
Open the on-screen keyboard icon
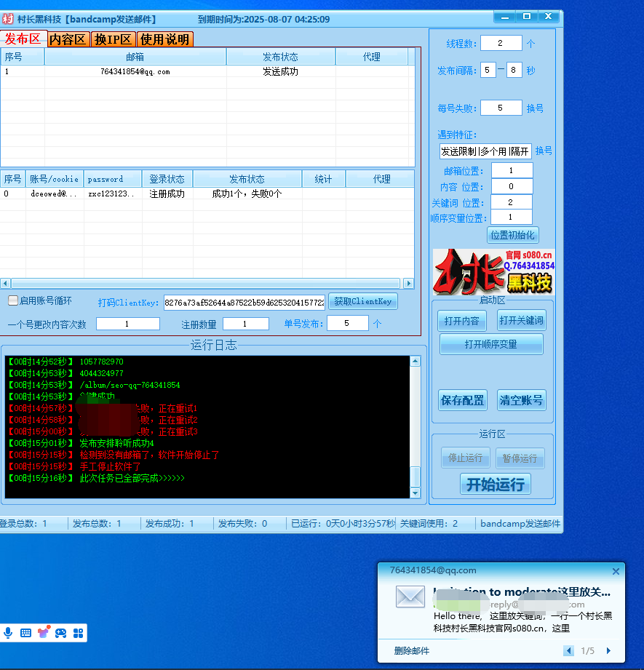pos(26,633)
